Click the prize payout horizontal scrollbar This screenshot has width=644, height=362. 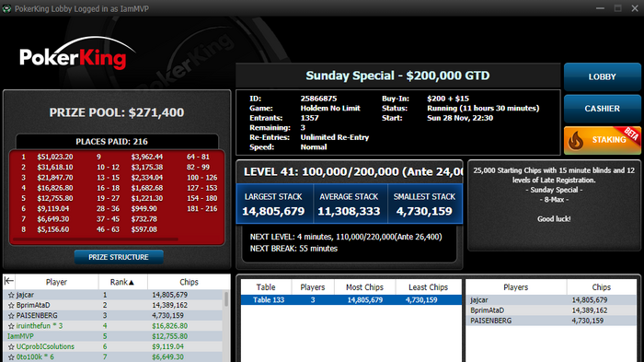click(96, 239)
